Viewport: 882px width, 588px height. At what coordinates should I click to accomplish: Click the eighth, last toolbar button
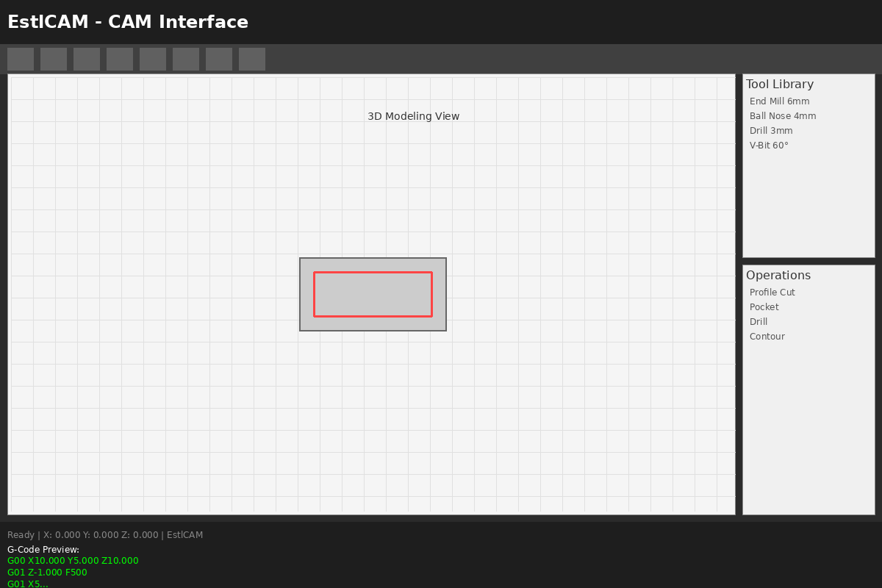pos(252,59)
